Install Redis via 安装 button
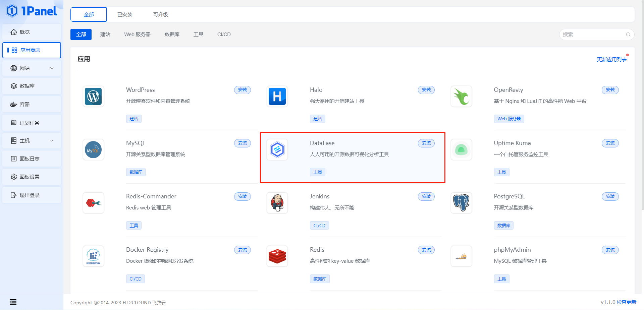Image resolution: width=644 pixels, height=310 pixels. [426, 250]
